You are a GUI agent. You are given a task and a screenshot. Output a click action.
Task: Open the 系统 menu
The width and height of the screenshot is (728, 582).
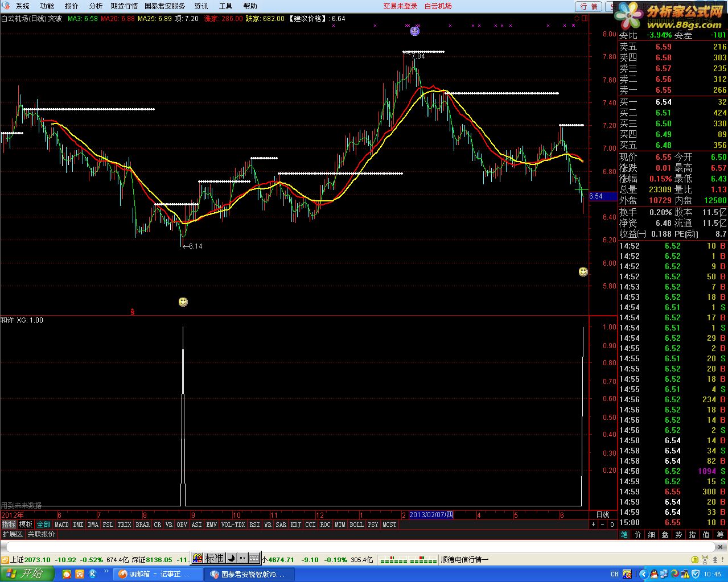tap(22, 6)
